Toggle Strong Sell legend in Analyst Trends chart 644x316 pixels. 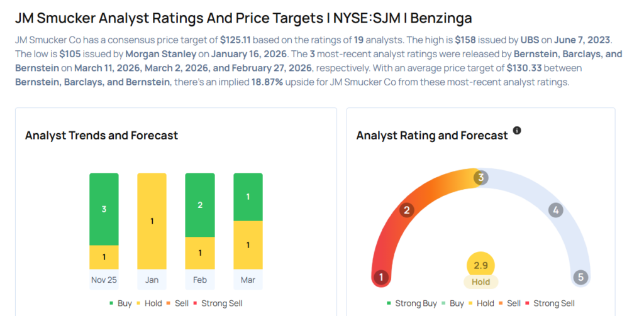218,303
